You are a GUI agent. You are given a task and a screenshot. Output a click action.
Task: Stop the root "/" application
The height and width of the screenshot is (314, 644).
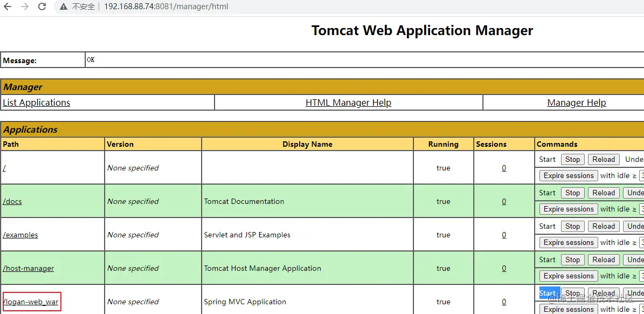pos(572,160)
